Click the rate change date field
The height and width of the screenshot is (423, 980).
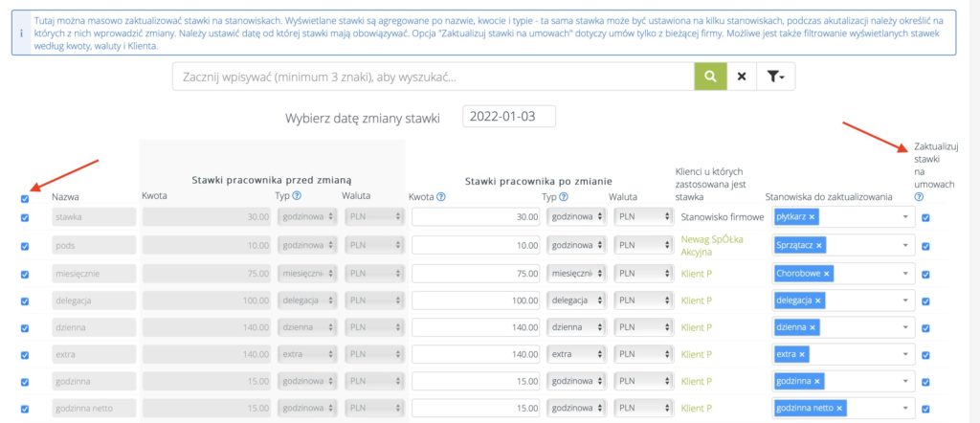(x=508, y=117)
